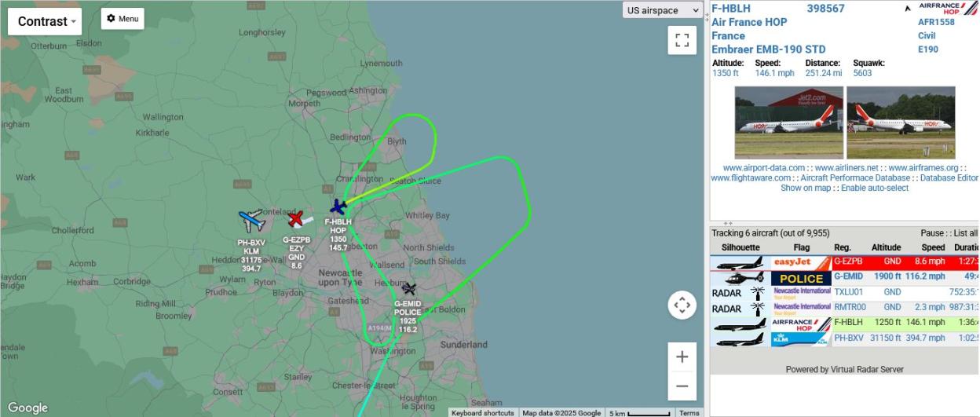
Task: Enable auto-select link
Action: (x=875, y=188)
